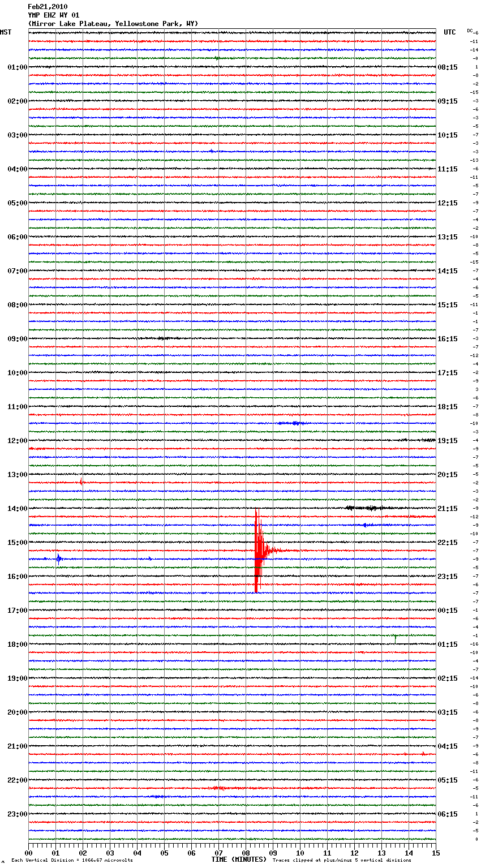This screenshot has height=868, width=481.
Task: Select minute 15 on the bottom axis
Action: pyautogui.click(x=436, y=853)
